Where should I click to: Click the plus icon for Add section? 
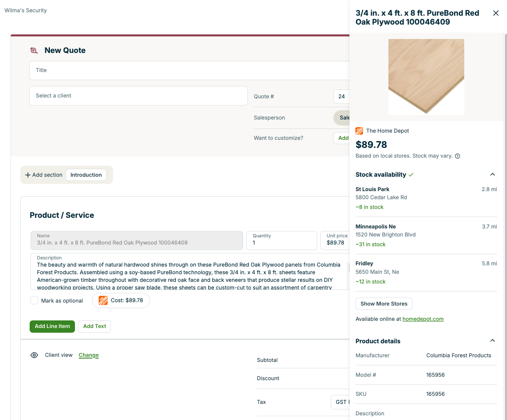[28, 175]
